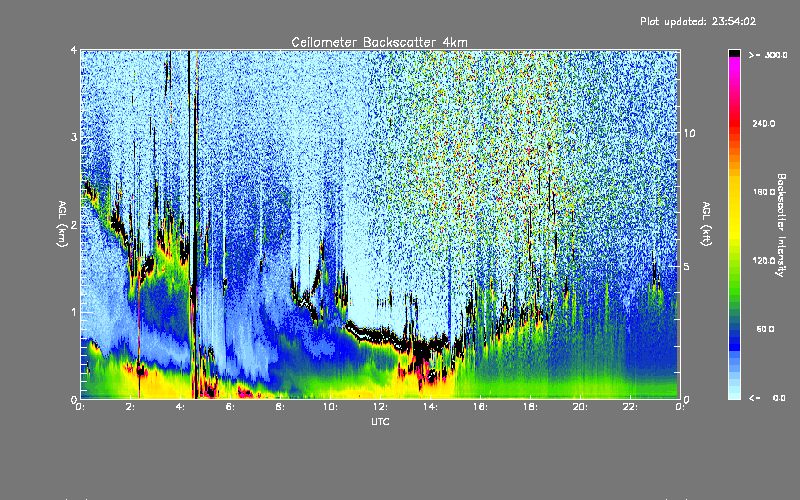
Task: Click the 5 kft tick on right axis
Action: (686, 266)
